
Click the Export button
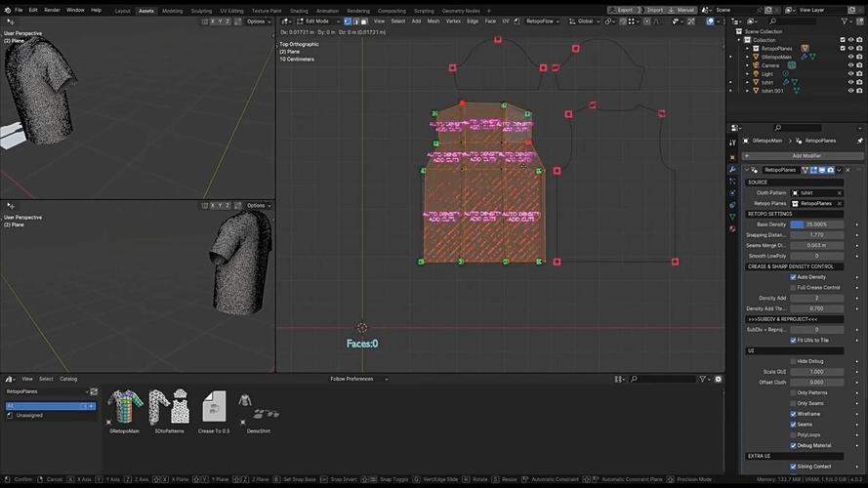(x=623, y=10)
